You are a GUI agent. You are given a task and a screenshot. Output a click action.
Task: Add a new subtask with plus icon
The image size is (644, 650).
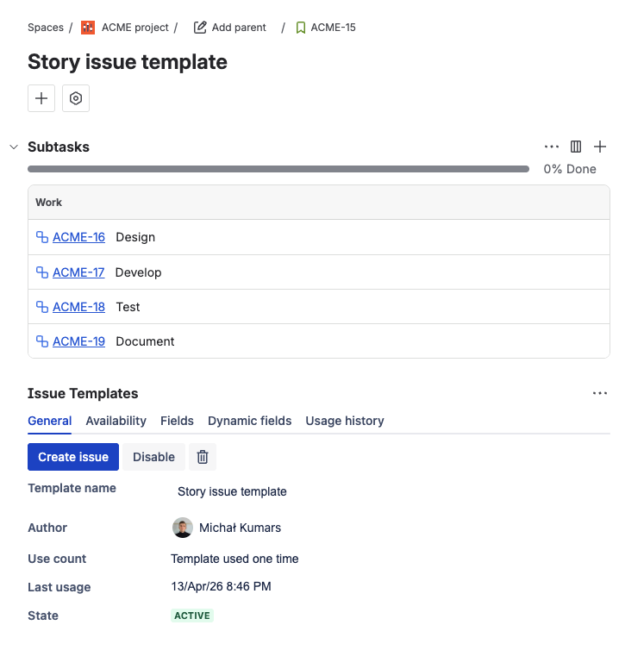click(600, 147)
